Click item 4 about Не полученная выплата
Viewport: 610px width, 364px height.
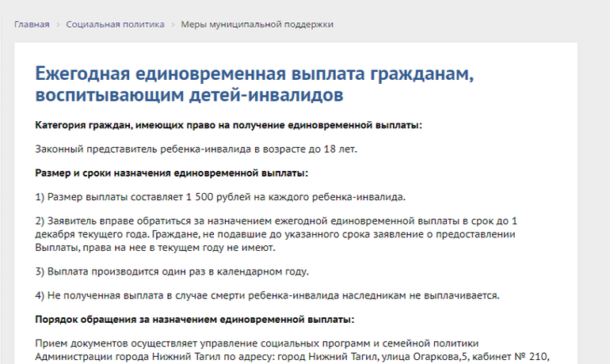(267, 295)
